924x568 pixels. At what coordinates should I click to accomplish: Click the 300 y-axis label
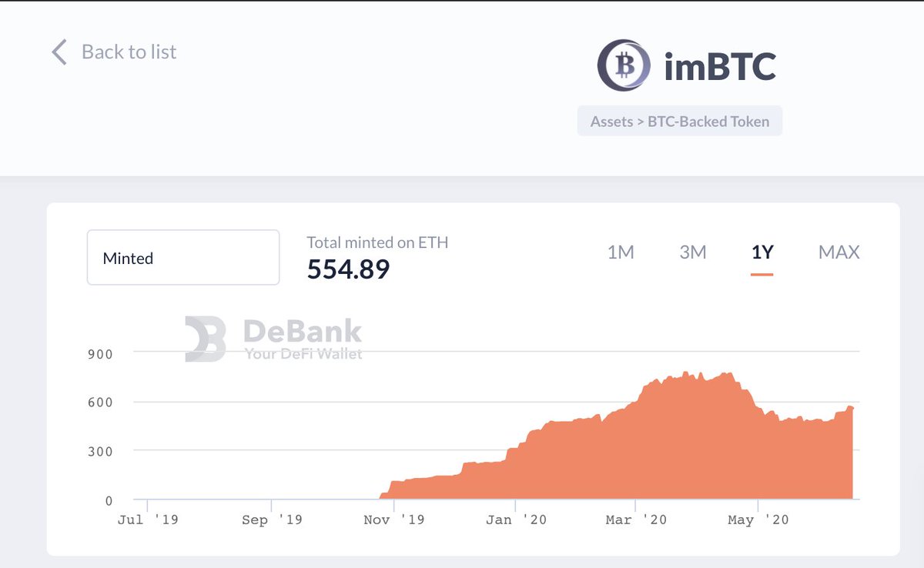(x=99, y=452)
